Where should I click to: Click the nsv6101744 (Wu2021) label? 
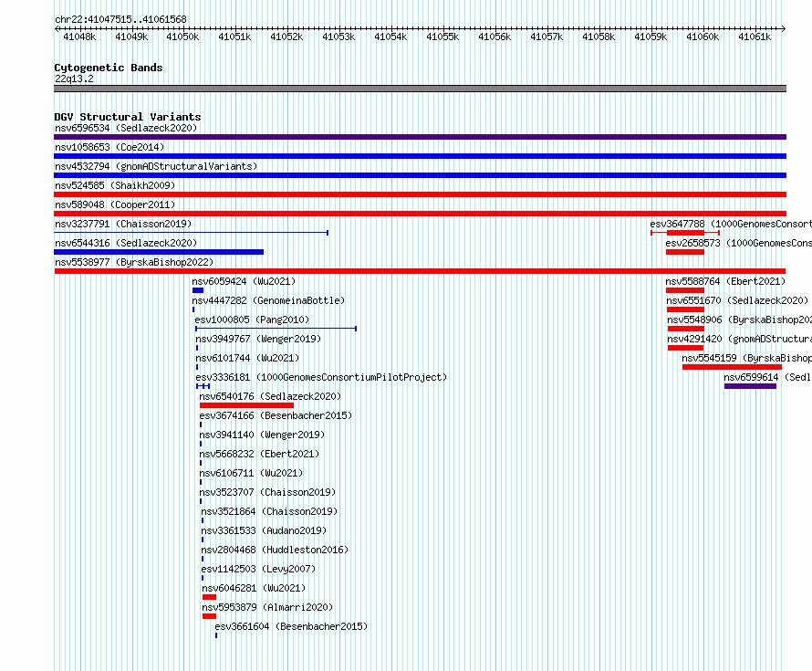[x=247, y=358]
